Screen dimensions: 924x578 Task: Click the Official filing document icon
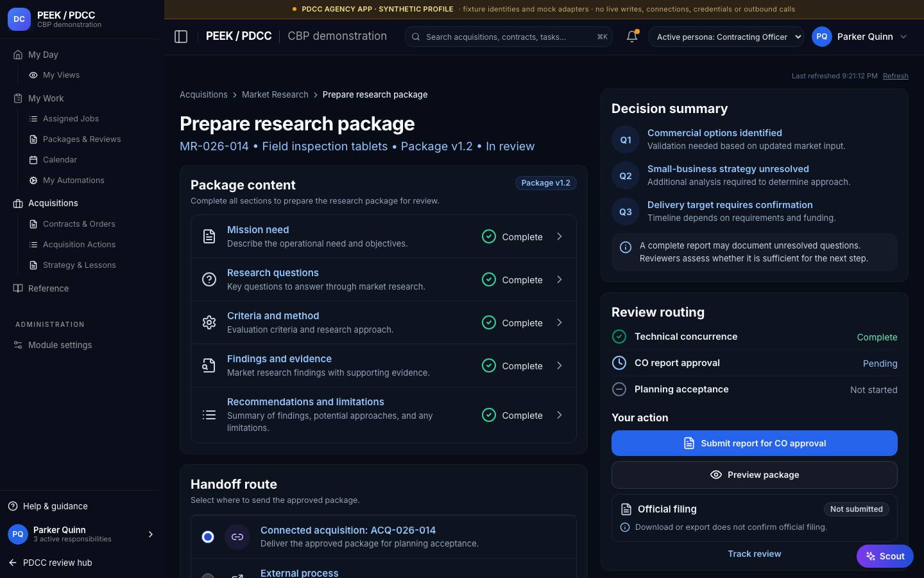(626, 509)
